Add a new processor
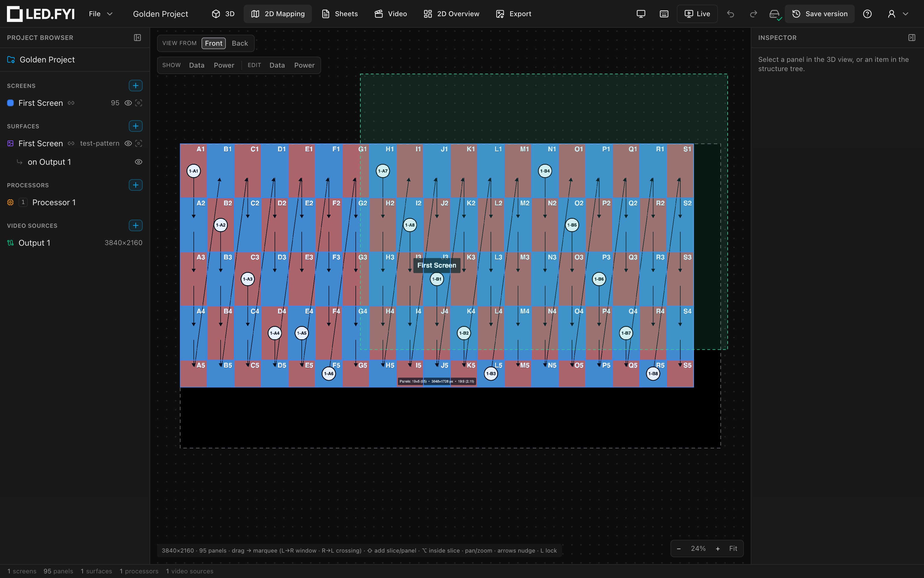The width and height of the screenshot is (924, 578). click(135, 185)
